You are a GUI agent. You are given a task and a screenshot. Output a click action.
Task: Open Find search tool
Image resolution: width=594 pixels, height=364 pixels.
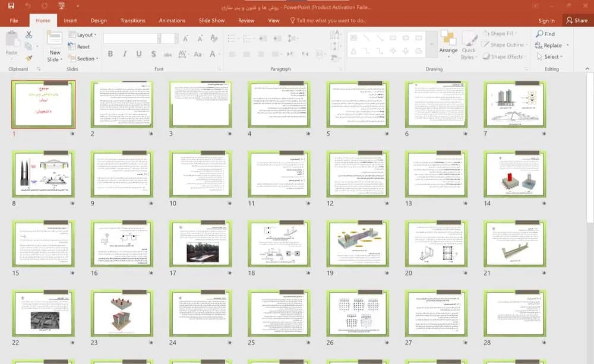[545, 34]
